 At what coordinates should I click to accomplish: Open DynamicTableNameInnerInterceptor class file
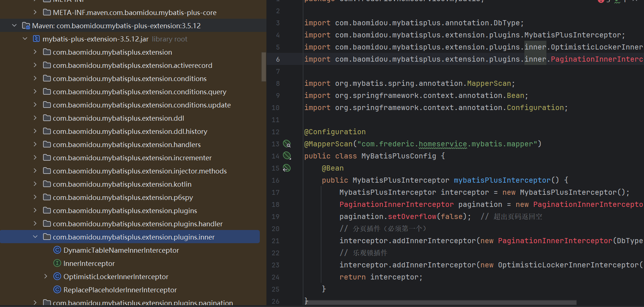tap(121, 250)
